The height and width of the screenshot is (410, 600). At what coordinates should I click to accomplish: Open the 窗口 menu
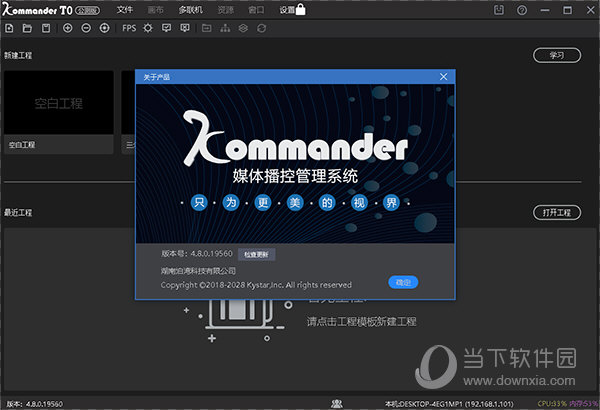coord(256,10)
